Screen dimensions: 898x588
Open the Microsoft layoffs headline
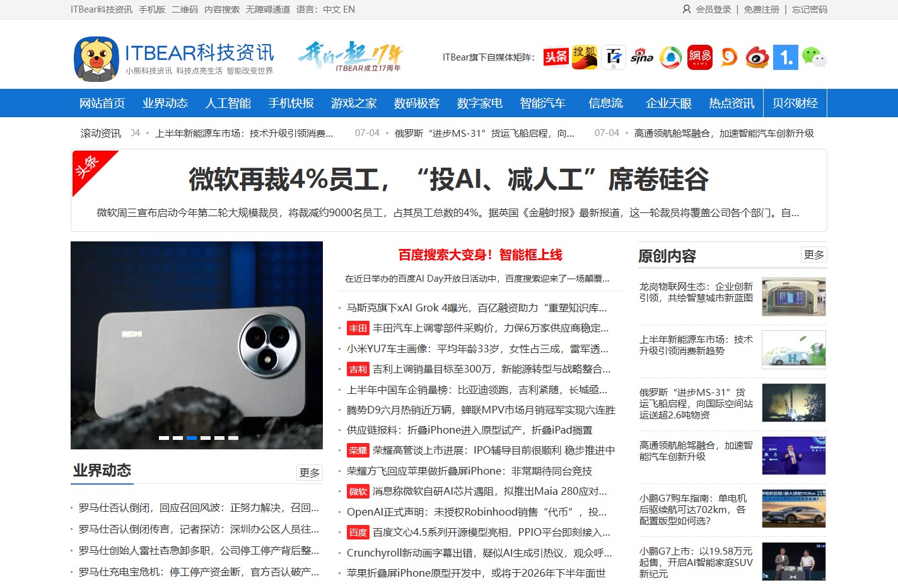(x=449, y=180)
